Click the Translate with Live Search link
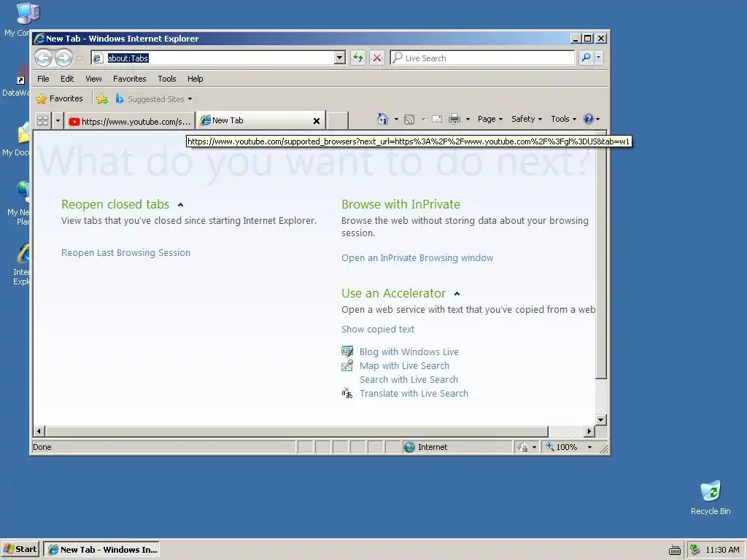Image resolution: width=747 pixels, height=560 pixels. click(x=414, y=393)
